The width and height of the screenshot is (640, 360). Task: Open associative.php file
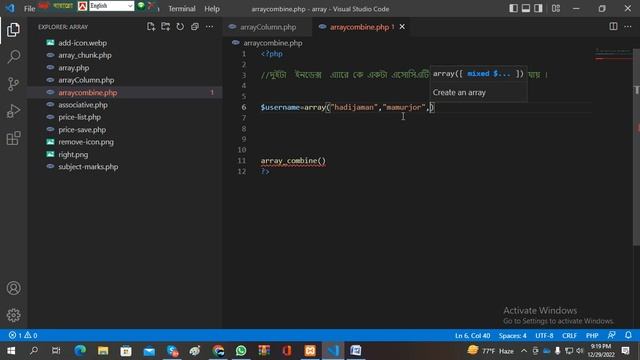pyautogui.click(x=83, y=105)
